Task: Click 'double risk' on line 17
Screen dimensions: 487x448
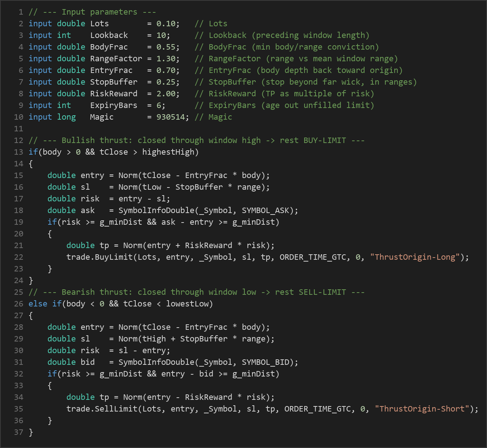Action: [x=73, y=199]
